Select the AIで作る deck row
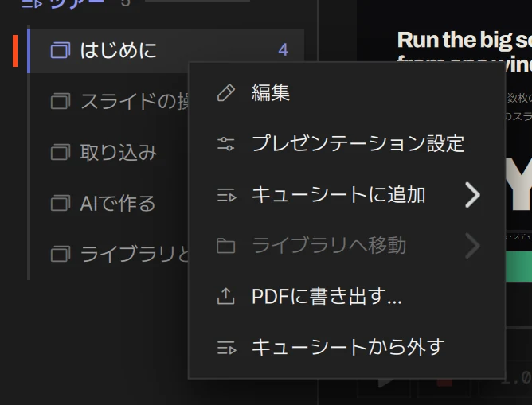This screenshot has height=405, width=532. coord(108,204)
